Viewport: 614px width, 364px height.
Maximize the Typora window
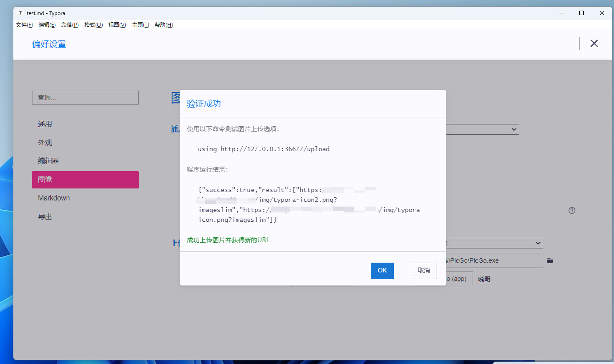[x=582, y=13]
